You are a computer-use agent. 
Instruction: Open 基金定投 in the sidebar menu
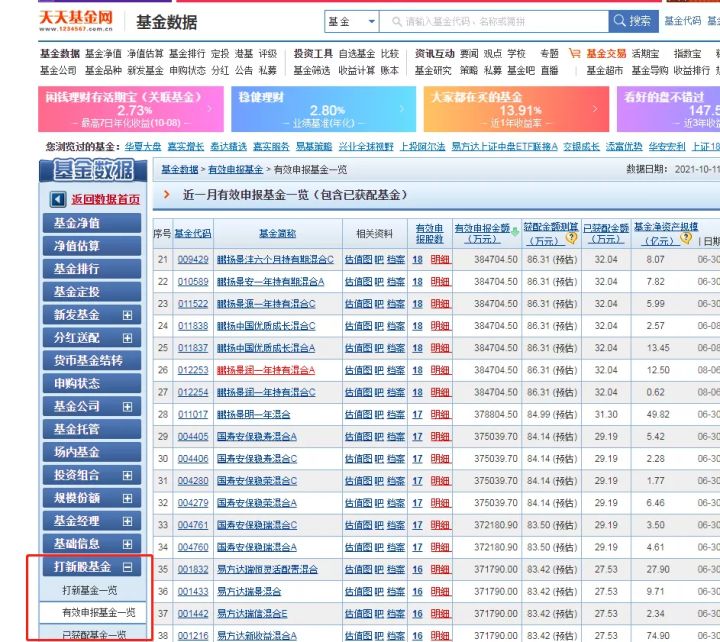tap(92, 292)
